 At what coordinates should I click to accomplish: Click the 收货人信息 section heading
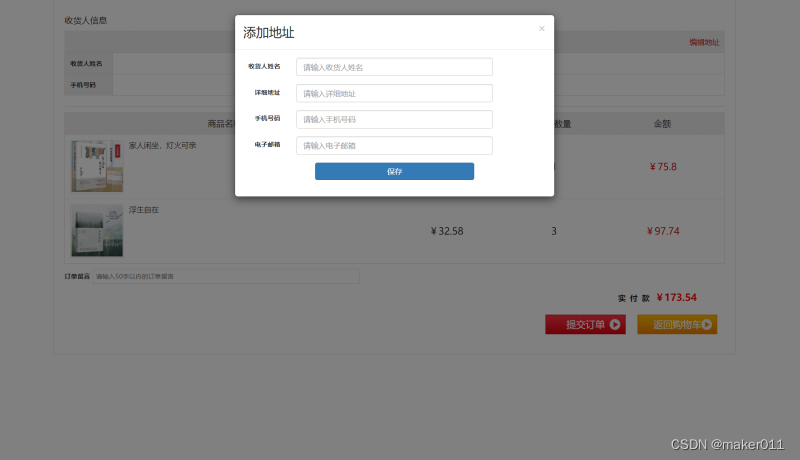(x=86, y=20)
